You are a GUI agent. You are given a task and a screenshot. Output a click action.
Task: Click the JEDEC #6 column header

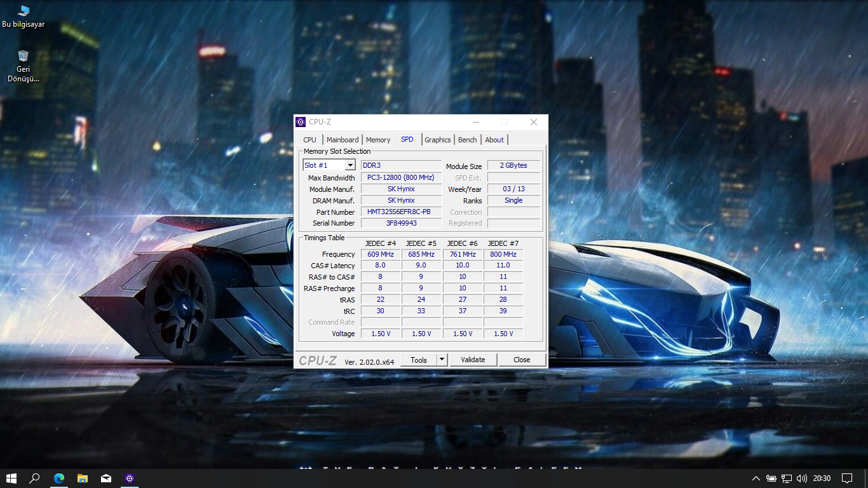coord(463,243)
